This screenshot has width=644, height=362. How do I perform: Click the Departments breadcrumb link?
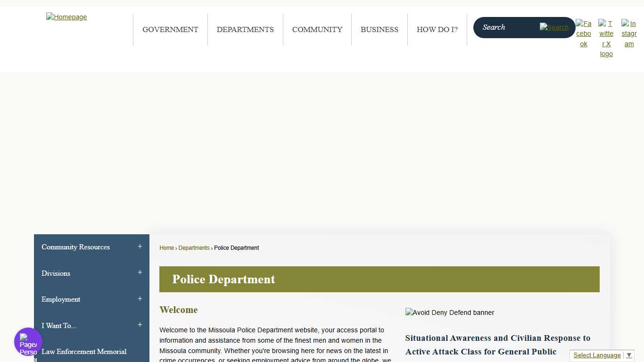pyautogui.click(x=194, y=247)
